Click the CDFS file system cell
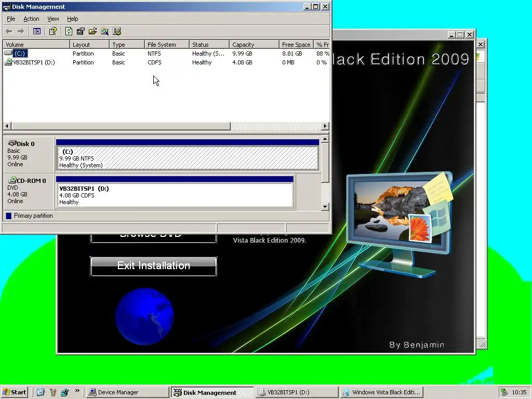Screen dimensions: 532x399 [x=154, y=62]
